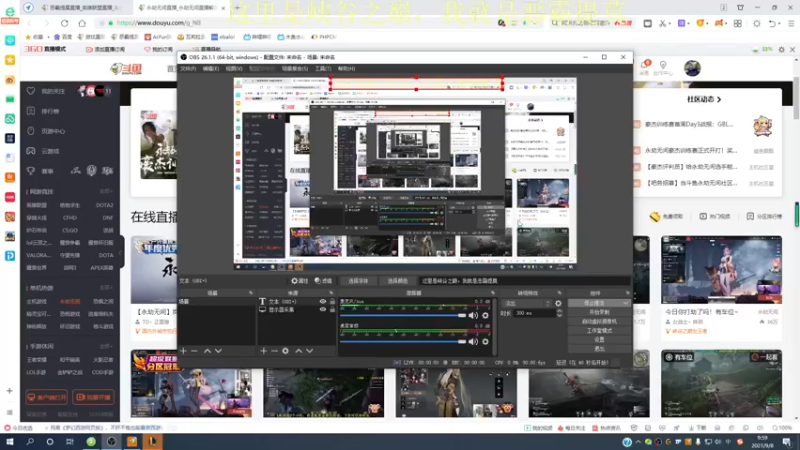Image resolution: width=800 pixels, height=450 pixels.
Task: Adjust the second mixer volume slider
Action: click(403, 342)
